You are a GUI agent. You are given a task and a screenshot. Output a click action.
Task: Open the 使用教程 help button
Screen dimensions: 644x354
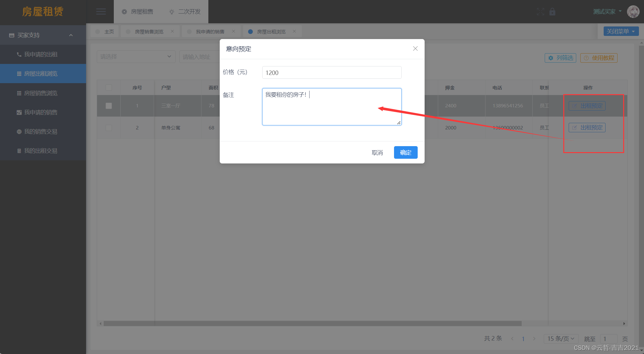click(599, 58)
